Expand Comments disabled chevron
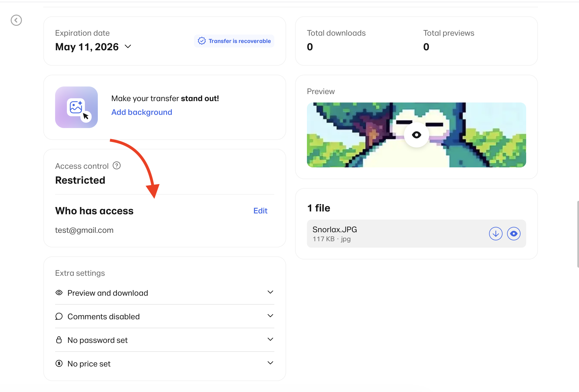 pos(270,316)
